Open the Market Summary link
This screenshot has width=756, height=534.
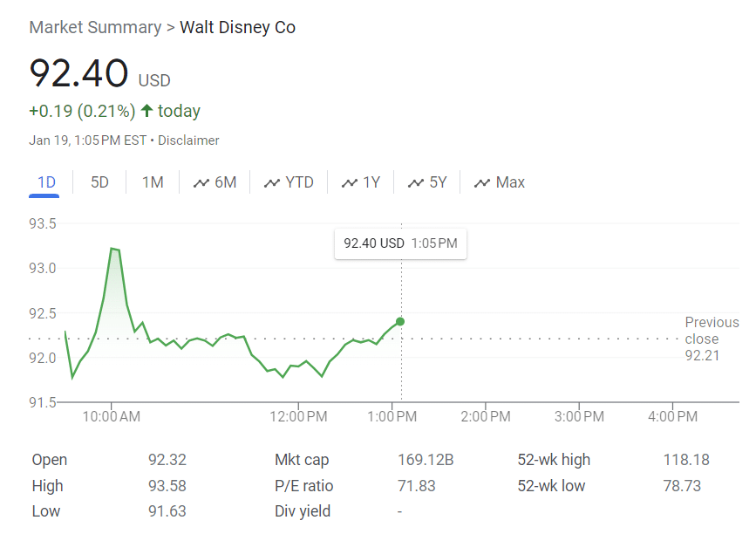(x=95, y=27)
